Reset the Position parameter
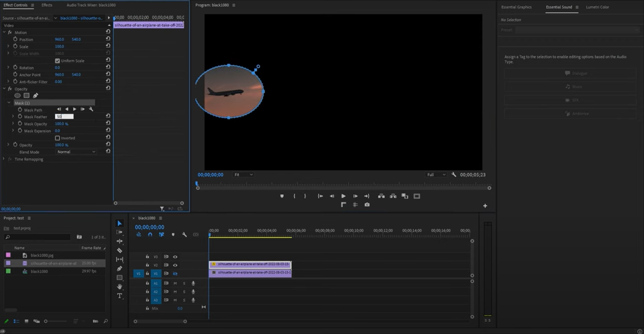Viewport: 644px width, 334px height. click(108, 39)
